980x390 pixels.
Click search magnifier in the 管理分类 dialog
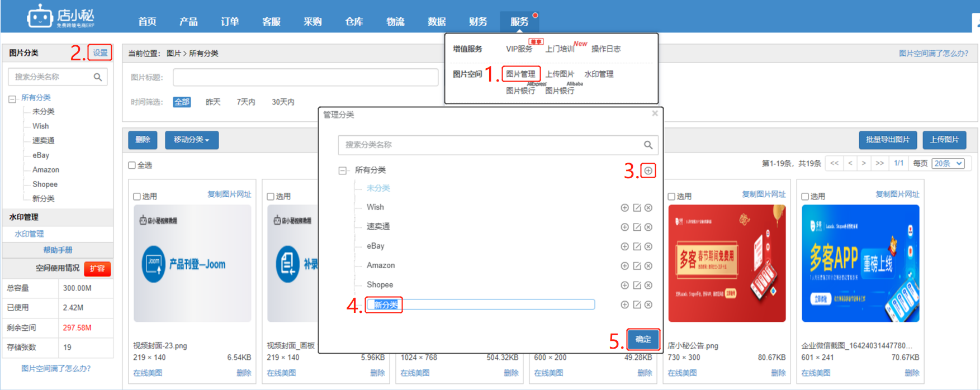pos(648,145)
